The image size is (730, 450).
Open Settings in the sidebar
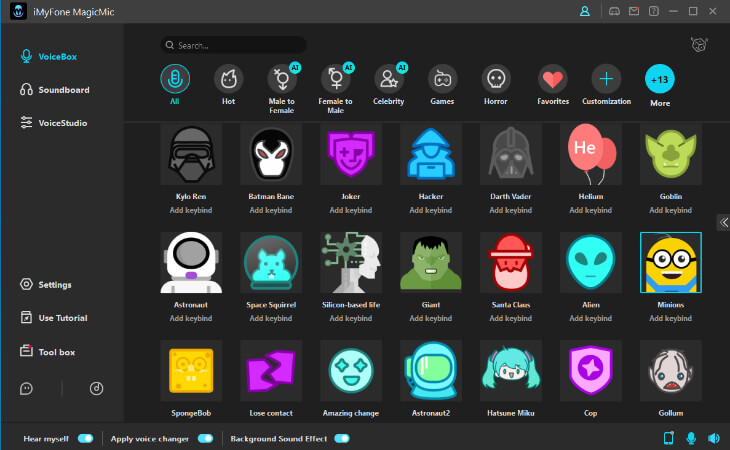[x=46, y=285]
